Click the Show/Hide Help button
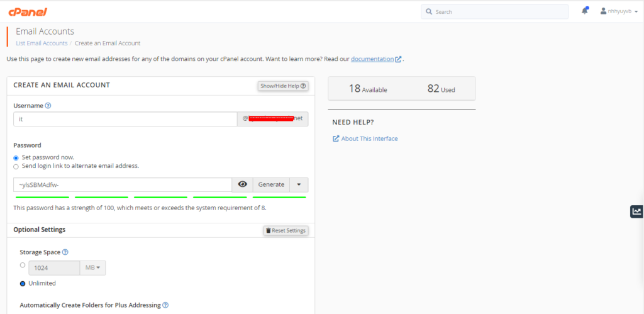 283,86
